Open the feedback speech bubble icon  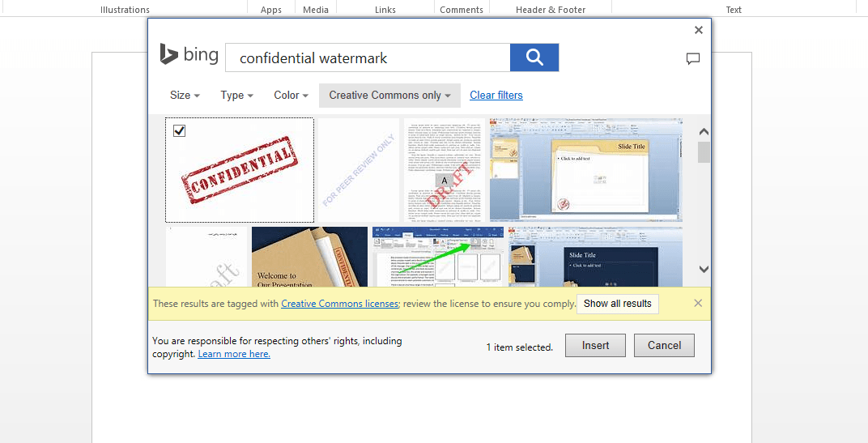(x=692, y=58)
